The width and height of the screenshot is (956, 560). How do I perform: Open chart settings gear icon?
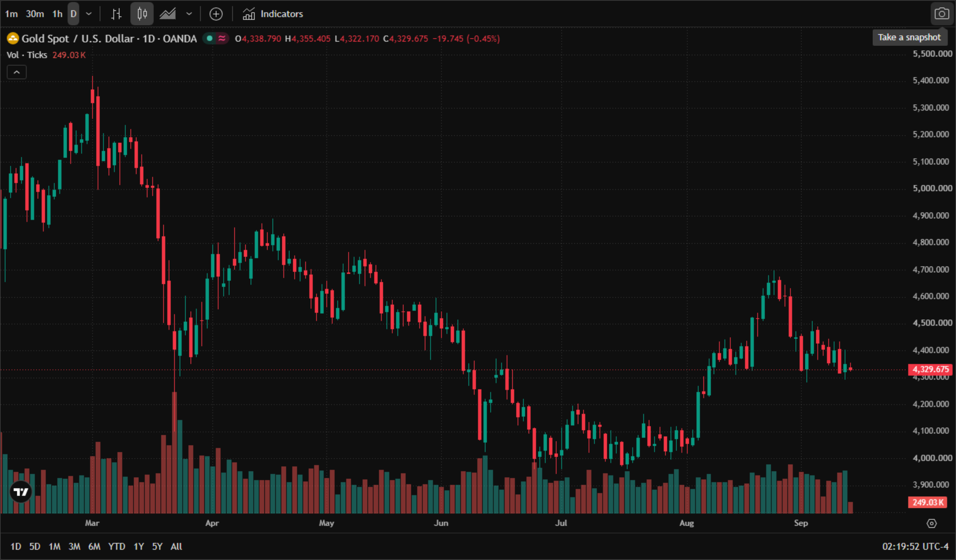[932, 523]
